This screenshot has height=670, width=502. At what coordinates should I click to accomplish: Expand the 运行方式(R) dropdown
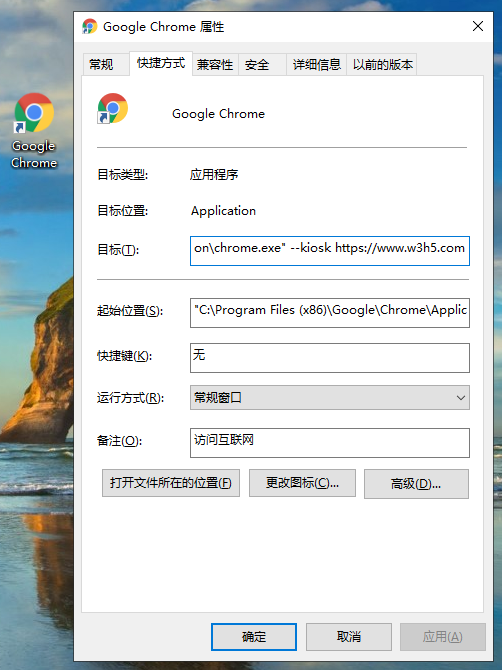[x=330, y=397]
